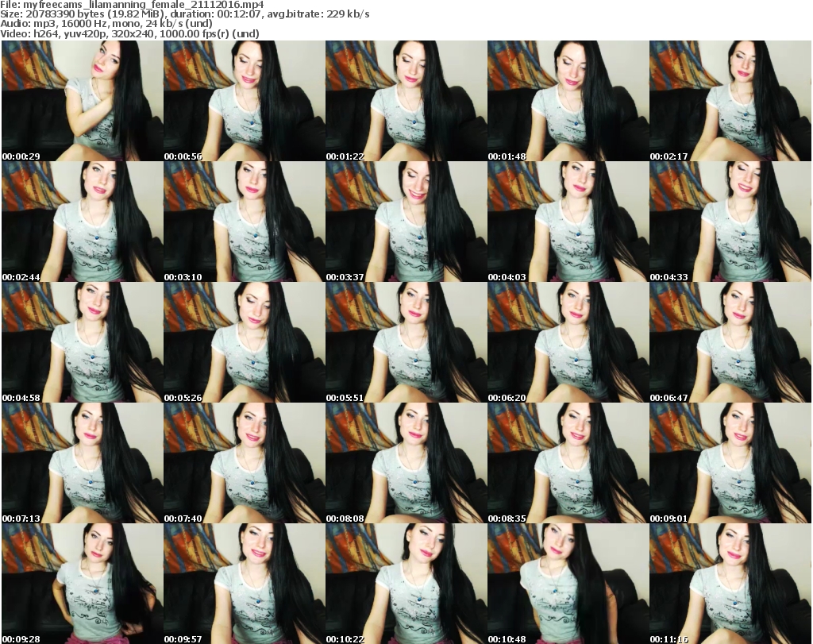813x644 pixels.
Task: Open the frame at 00:03:37
Action: tap(406, 222)
